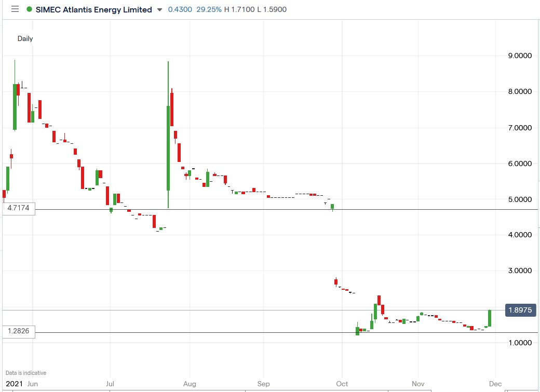The height and width of the screenshot is (392, 540).
Task: Click the Sep label on time axis
Action: [x=263, y=384]
